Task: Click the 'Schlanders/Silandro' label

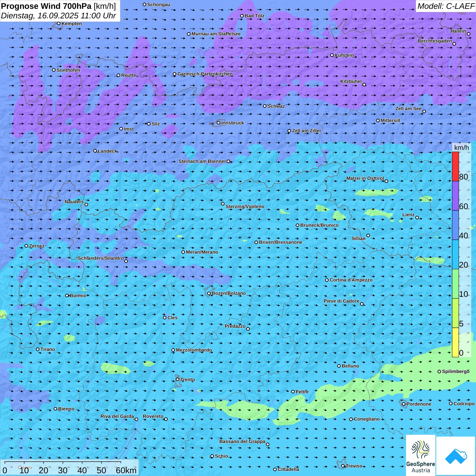Action: click(101, 258)
